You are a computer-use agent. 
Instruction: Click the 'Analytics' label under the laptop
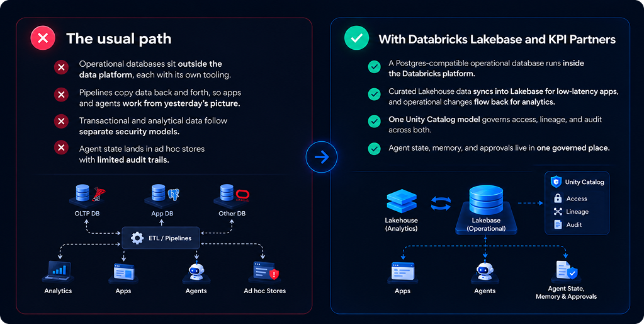click(58, 291)
